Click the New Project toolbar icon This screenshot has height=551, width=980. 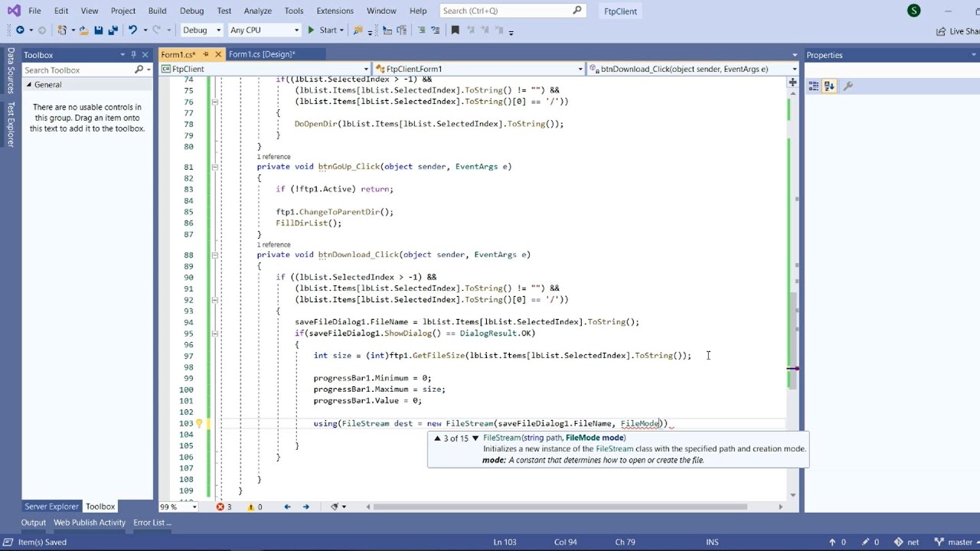pyautogui.click(x=63, y=30)
